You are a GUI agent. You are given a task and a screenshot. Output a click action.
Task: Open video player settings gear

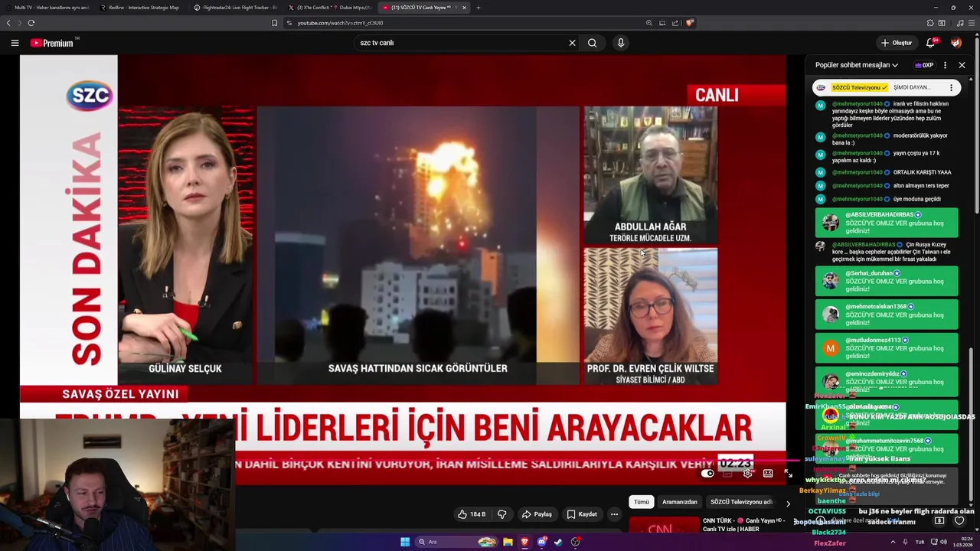747,474
